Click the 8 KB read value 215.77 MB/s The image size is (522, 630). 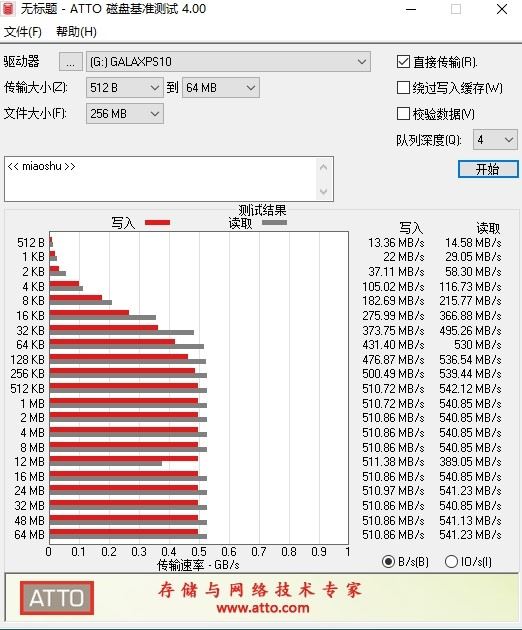(x=470, y=301)
